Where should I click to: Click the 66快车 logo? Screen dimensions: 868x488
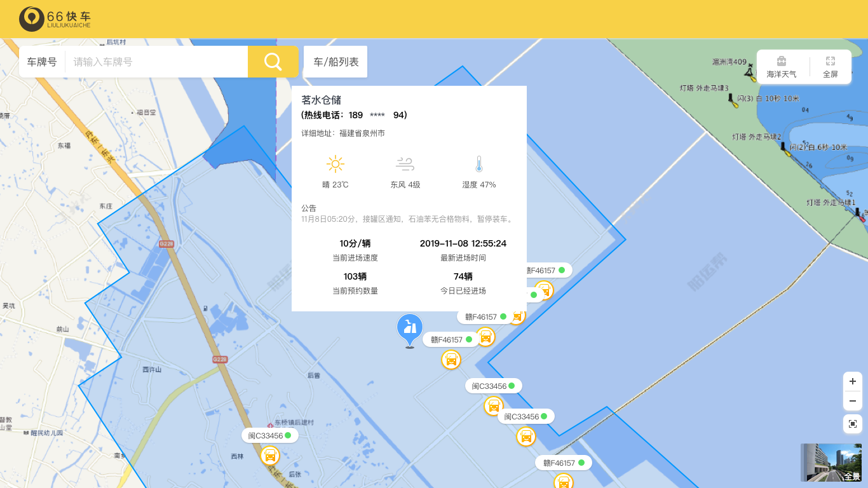click(x=55, y=18)
